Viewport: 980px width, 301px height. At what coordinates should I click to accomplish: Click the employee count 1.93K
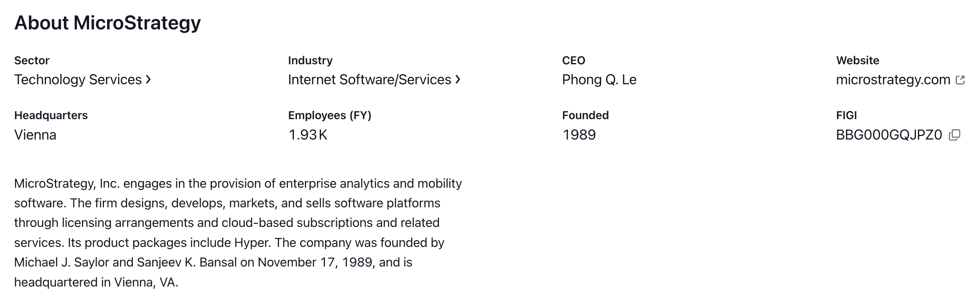click(x=308, y=135)
